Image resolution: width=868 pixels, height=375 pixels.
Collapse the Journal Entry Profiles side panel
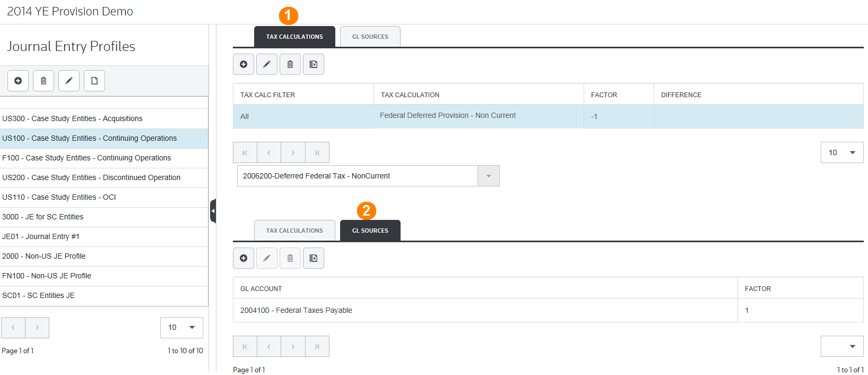click(213, 211)
